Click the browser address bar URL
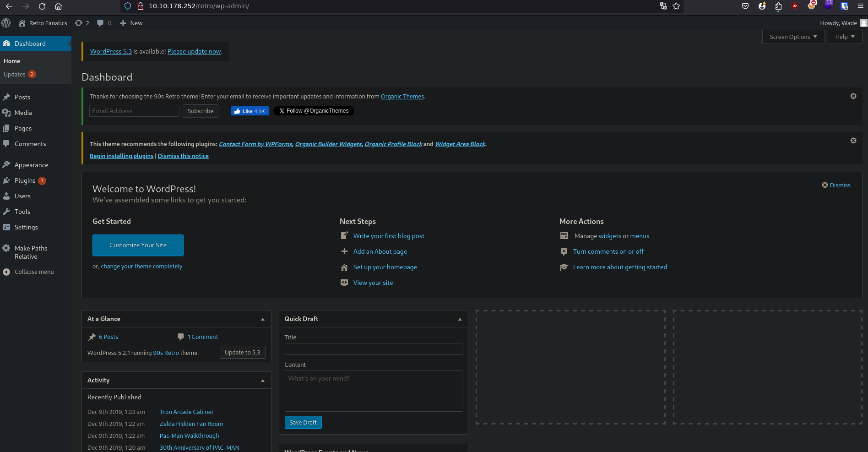 pos(199,6)
